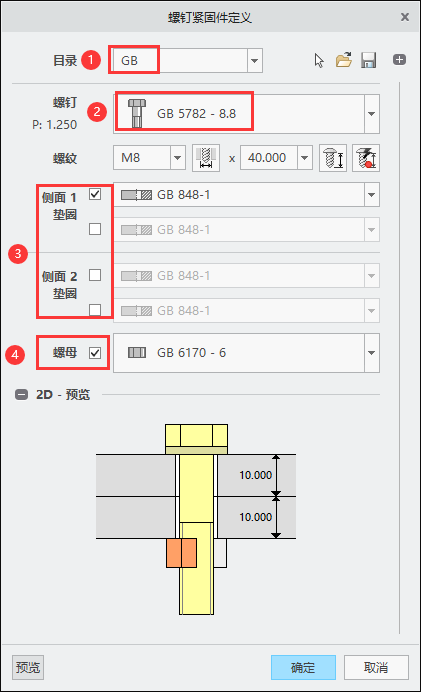Open the M8 thread size dropdown
The height and width of the screenshot is (692, 421).
[177, 158]
